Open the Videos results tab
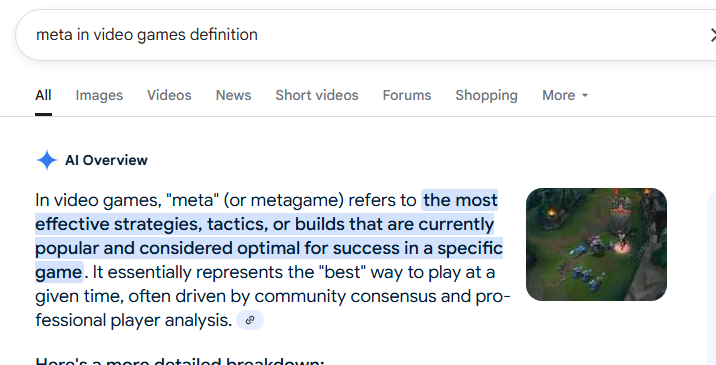The width and height of the screenshot is (716, 365). coord(169,95)
